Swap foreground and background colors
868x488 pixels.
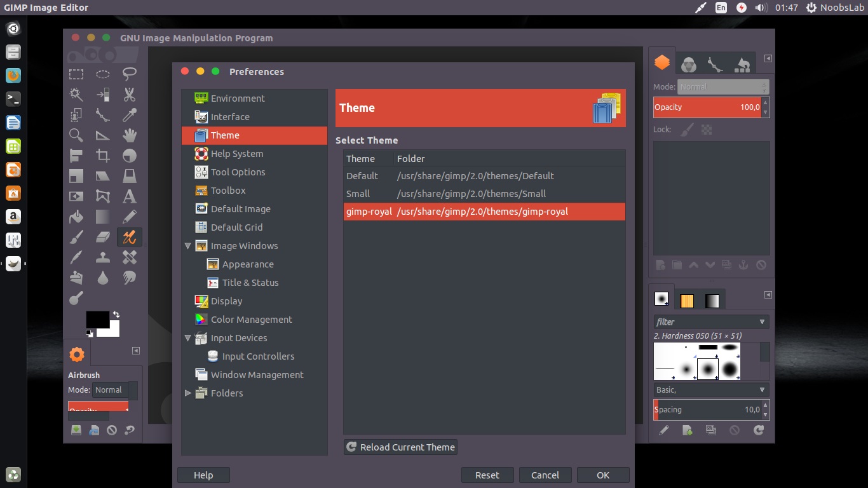coord(116,315)
